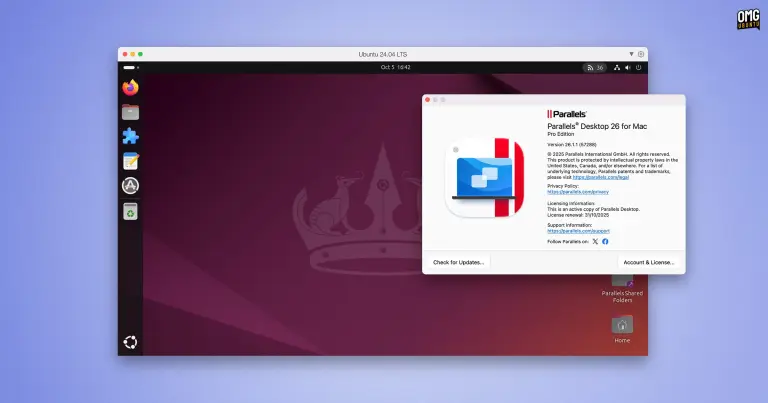Open Firefox from the Ubuntu dock
This screenshot has height=403, width=768.
point(130,88)
